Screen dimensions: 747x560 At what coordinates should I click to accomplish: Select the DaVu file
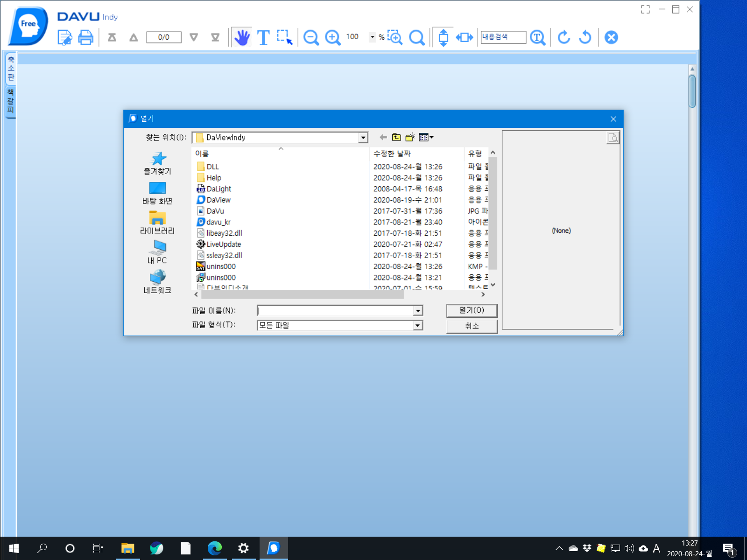[215, 211]
